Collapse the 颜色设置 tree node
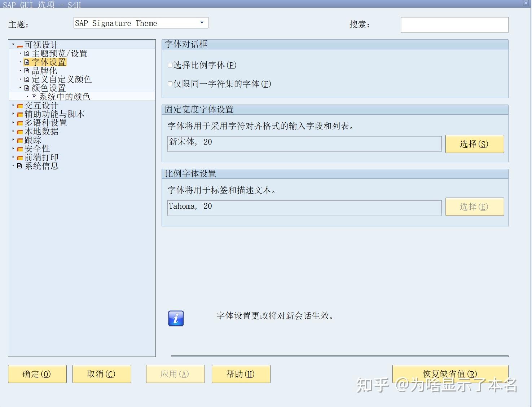This screenshot has height=407, width=532. tap(21, 88)
